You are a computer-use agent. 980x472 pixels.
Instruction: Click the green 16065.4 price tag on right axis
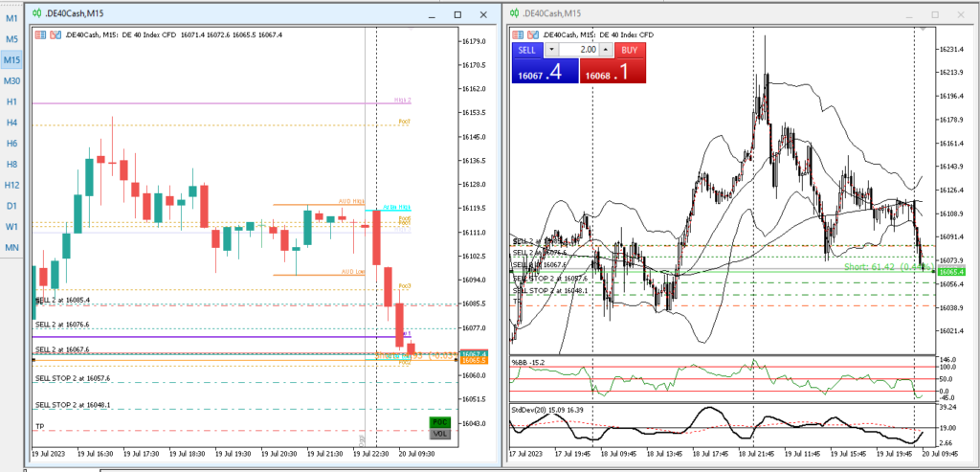(952, 271)
